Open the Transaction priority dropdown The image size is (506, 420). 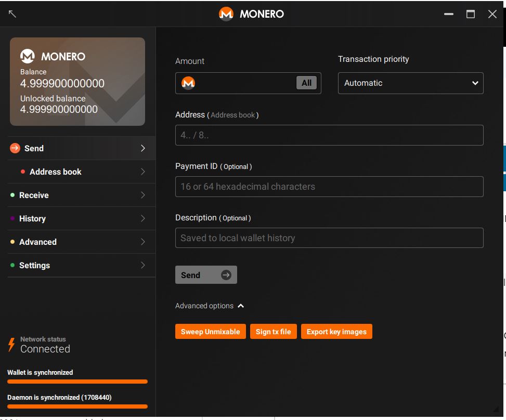[x=410, y=83]
